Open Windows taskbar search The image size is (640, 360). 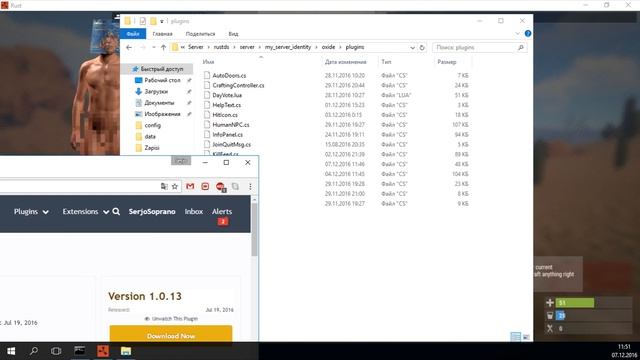coord(34,351)
